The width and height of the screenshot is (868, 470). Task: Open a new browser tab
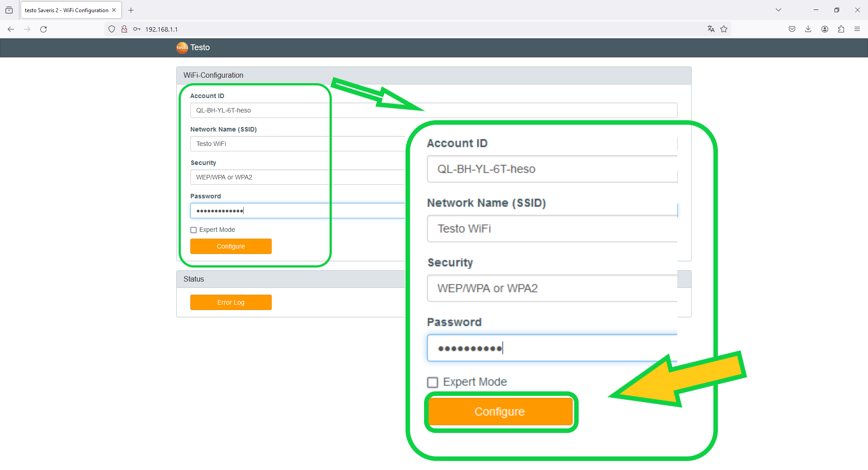(131, 10)
